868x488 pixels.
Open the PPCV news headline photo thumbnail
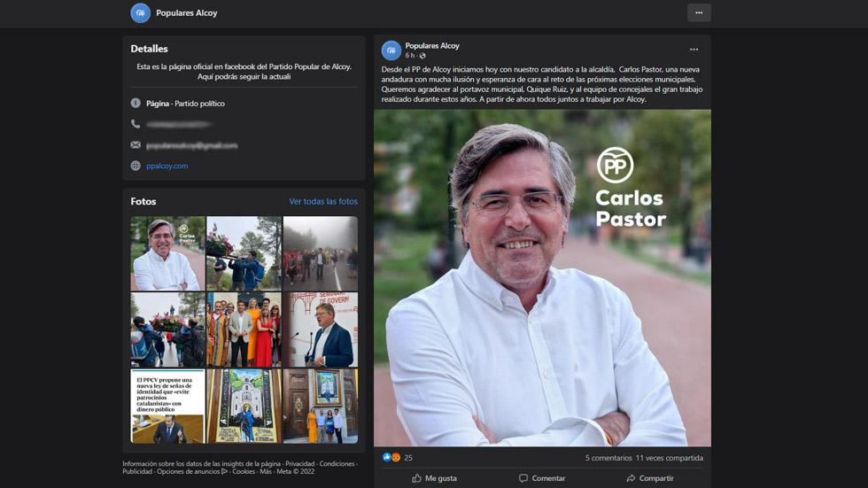[x=167, y=406]
